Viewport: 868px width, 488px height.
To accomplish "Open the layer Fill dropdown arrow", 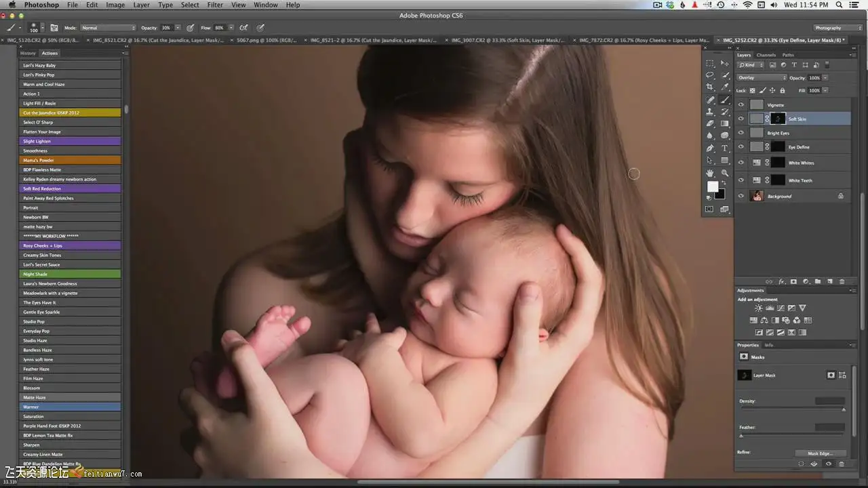I will [x=825, y=90].
